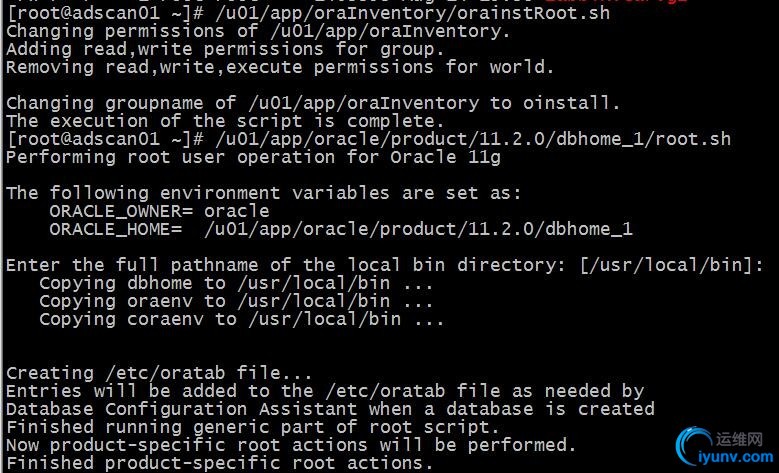Click the iyunv.com watermark logo
Image resolution: width=779 pixels, height=473 pixels.
(x=726, y=446)
